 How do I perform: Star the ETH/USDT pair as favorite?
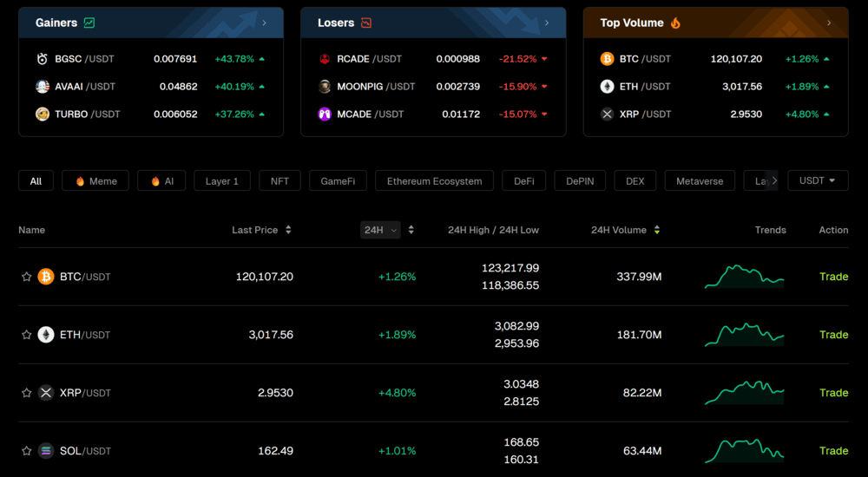click(27, 335)
